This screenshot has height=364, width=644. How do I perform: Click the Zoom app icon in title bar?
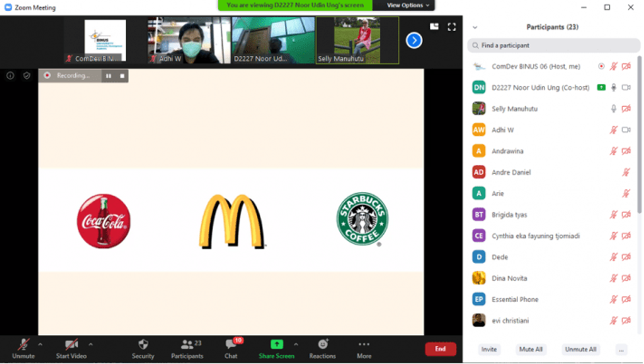pyautogui.click(x=8, y=7)
